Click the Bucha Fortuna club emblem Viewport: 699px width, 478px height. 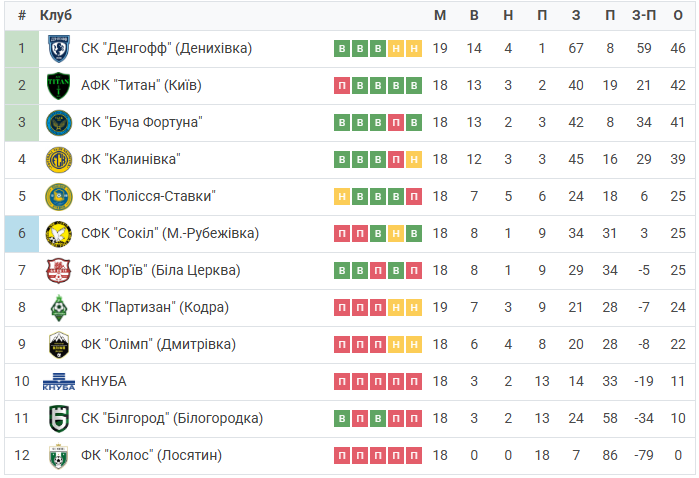coord(59,123)
